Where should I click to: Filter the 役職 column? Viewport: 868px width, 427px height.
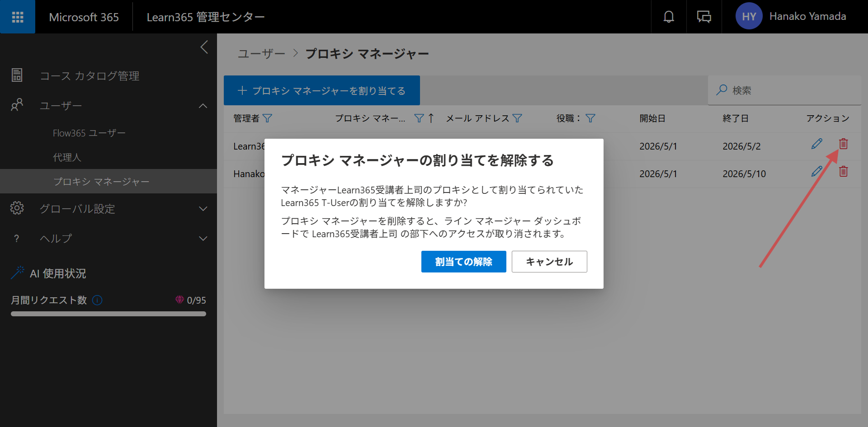[590, 118]
